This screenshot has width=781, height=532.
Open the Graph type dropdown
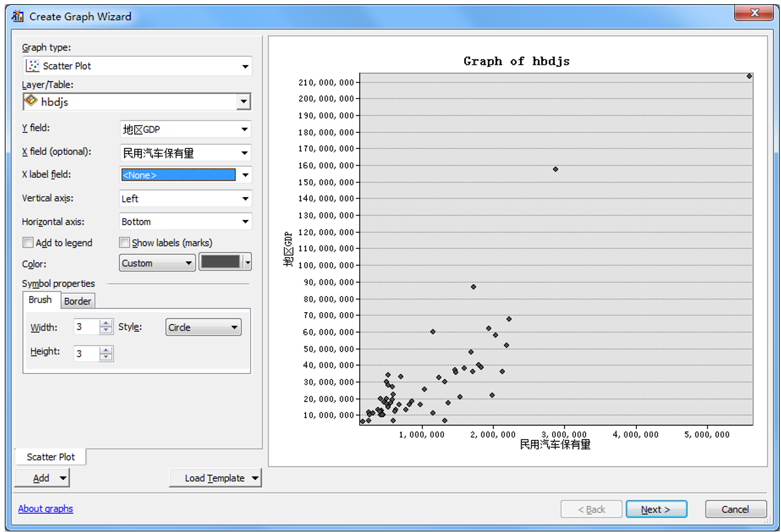pos(245,67)
